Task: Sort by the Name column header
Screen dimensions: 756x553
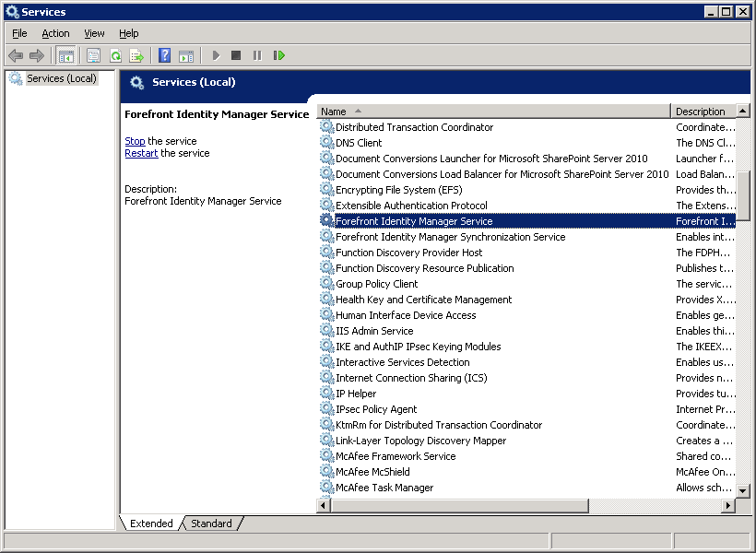Action: [493, 112]
